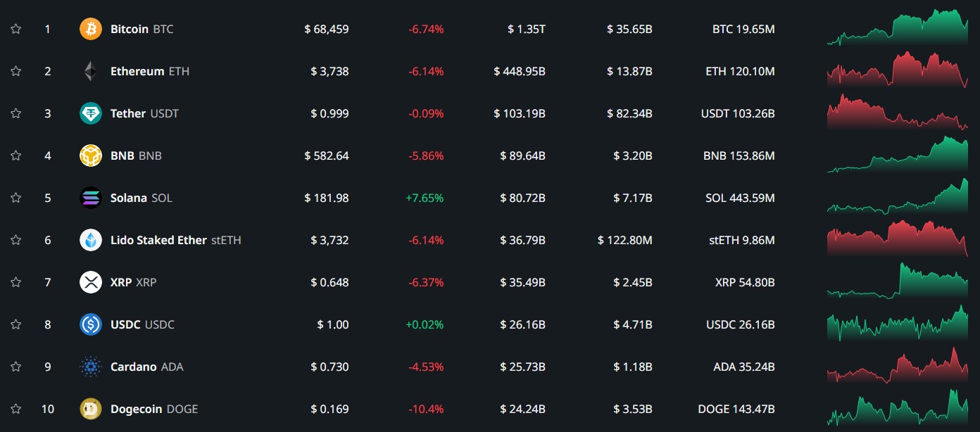Screen dimensions: 980x432
Task: Click the USDC logo icon
Action: (x=91, y=324)
